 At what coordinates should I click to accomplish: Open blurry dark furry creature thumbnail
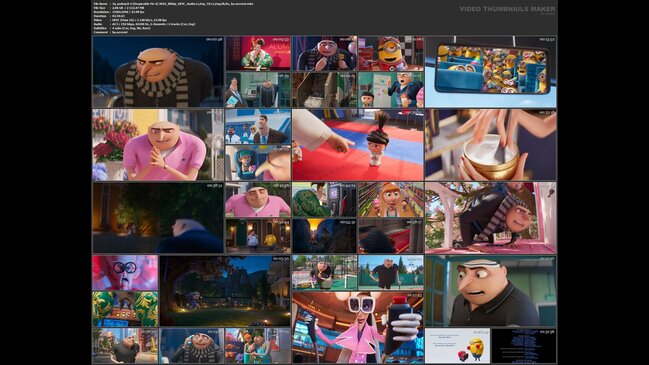[391, 236]
